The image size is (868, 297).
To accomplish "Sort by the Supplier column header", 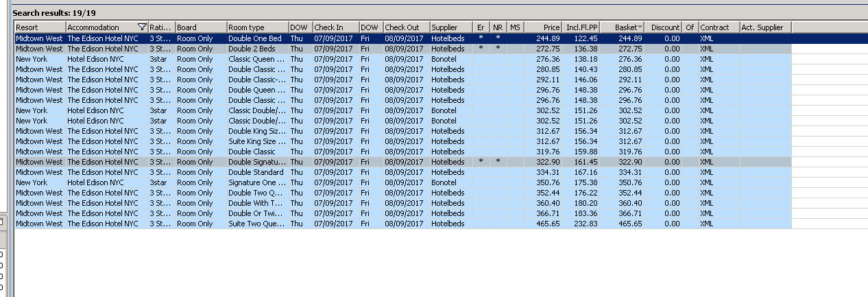I will click(451, 27).
